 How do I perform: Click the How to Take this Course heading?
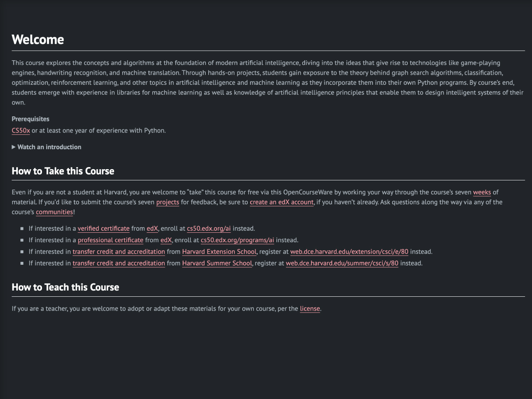(63, 171)
